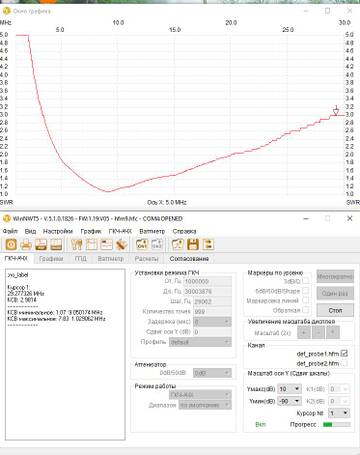Click the floppy disk save icon
The image size is (360, 455).
point(193,245)
